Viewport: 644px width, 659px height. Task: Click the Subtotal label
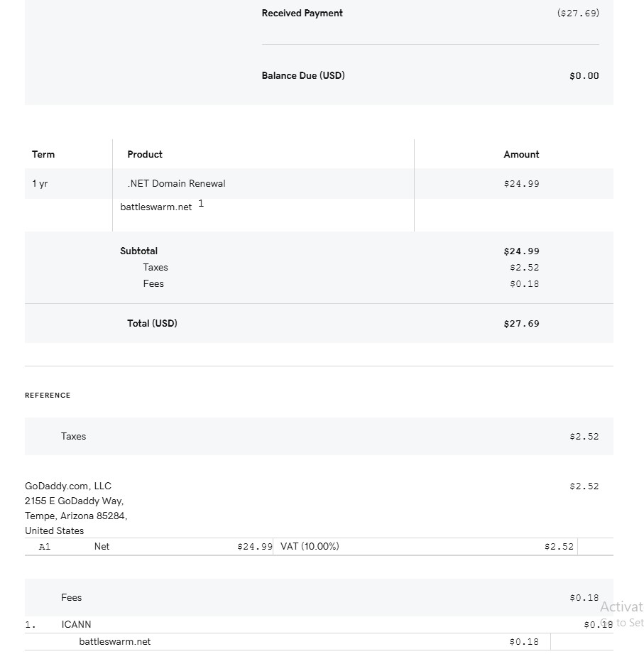pos(139,251)
